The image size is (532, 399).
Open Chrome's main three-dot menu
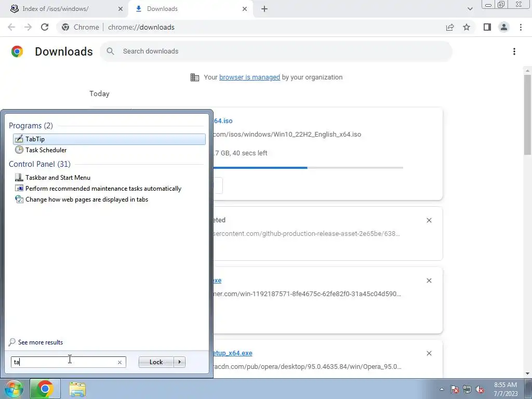(x=521, y=27)
